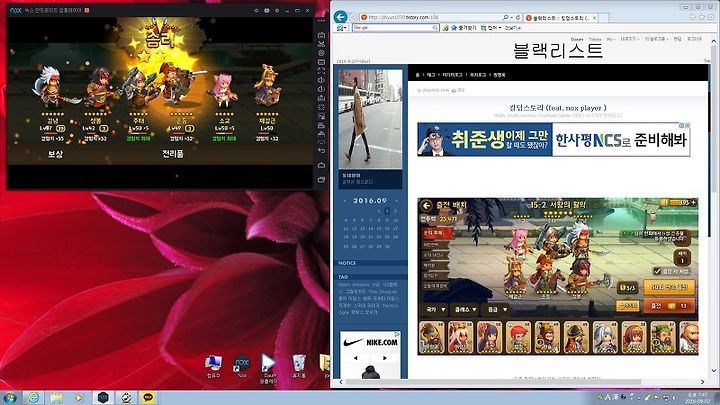Open the new tab button in IE
This screenshot has width=720, height=405.
(x=604, y=18)
